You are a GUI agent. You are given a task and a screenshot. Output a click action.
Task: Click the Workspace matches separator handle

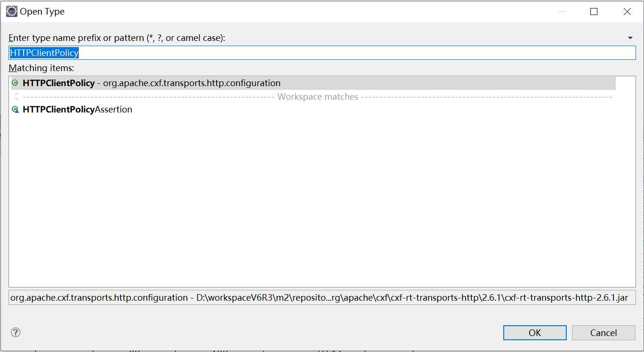pos(16,96)
